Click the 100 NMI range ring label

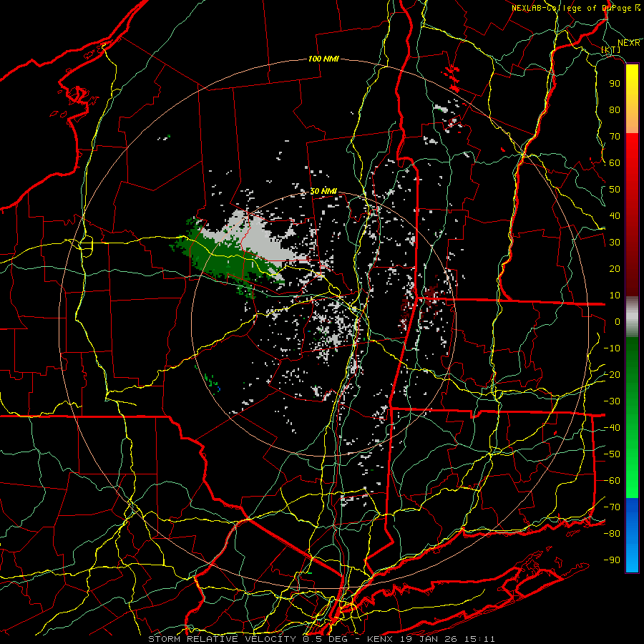[x=323, y=59]
